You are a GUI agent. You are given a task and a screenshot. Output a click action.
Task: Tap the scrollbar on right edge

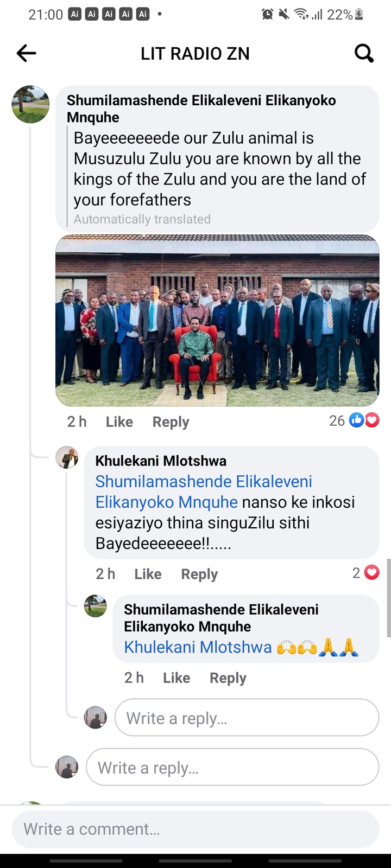(388, 598)
